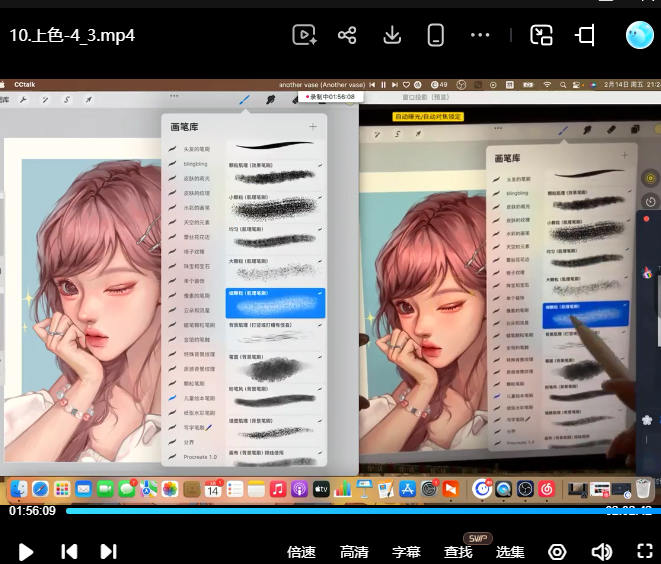Enter fullscreen mode
The height and width of the screenshot is (564, 661).
click(645, 551)
